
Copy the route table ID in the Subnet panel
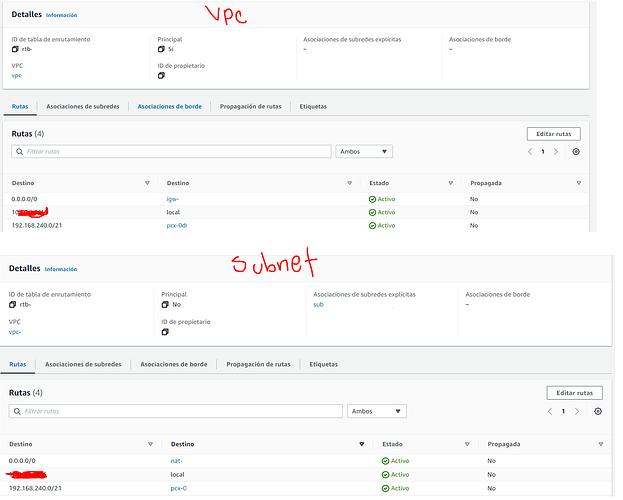point(13,305)
